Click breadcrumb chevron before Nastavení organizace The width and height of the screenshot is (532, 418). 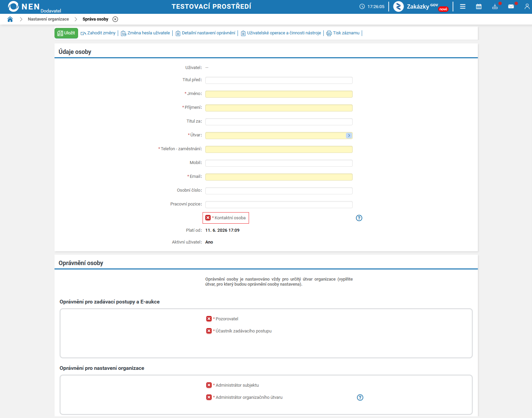(21, 19)
